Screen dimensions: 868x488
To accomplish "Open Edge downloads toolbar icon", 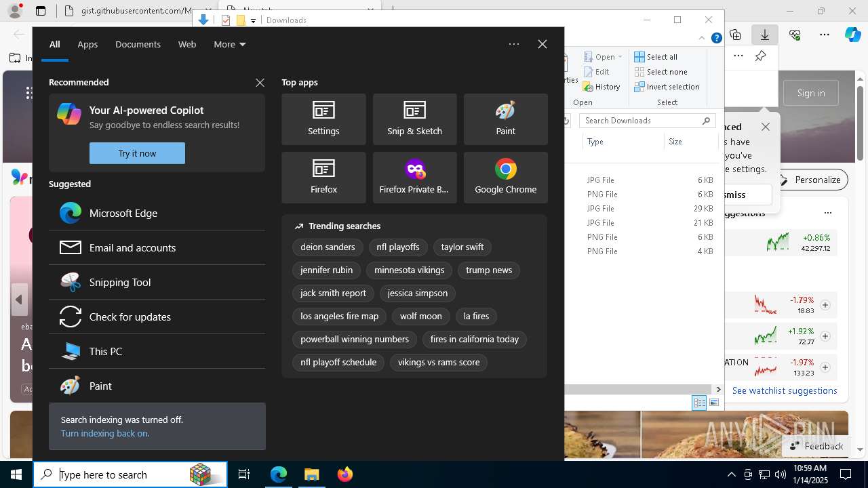I will pos(764,35).
